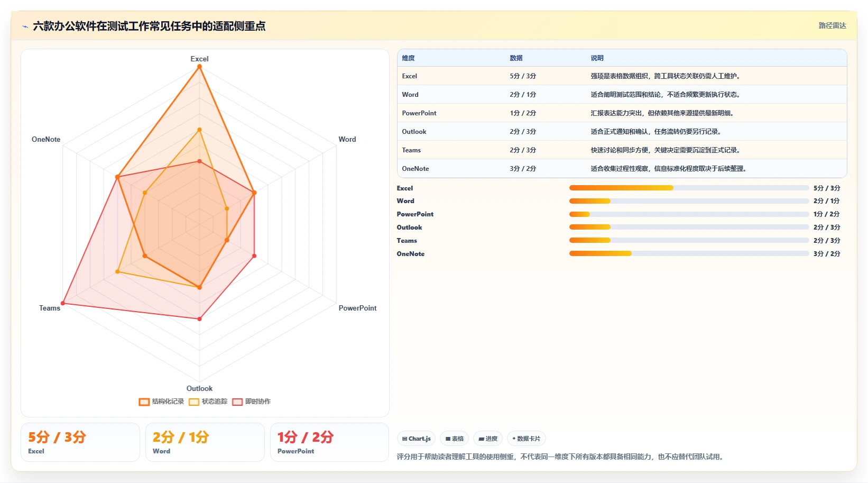This screenshot has height=483, width=868.
Task: Click the 进度 tag chip
Action: (x=488, y=439)
